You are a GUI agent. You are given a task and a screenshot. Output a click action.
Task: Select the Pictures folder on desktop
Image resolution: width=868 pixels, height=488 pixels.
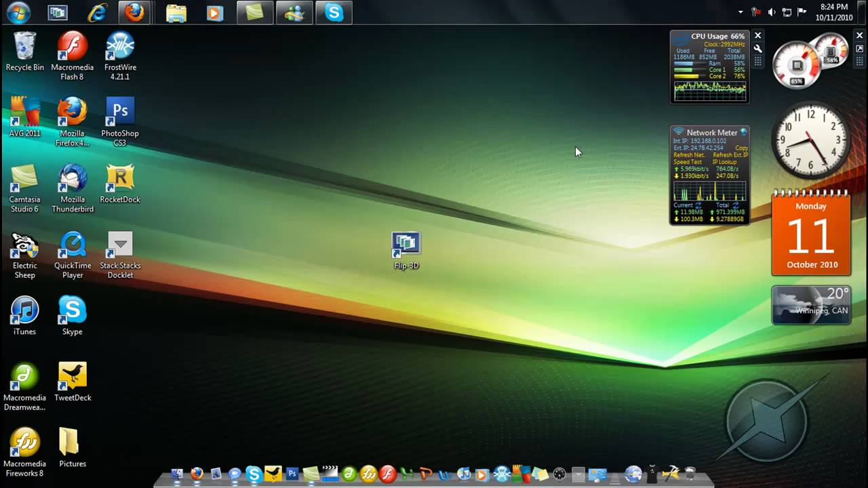pyautogui.click(x=72, y=447)
